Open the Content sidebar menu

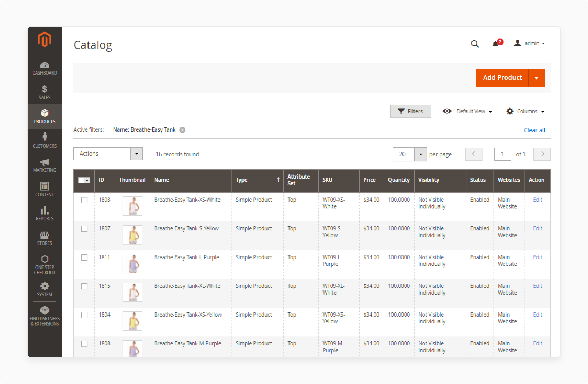(x=44, y=189)
